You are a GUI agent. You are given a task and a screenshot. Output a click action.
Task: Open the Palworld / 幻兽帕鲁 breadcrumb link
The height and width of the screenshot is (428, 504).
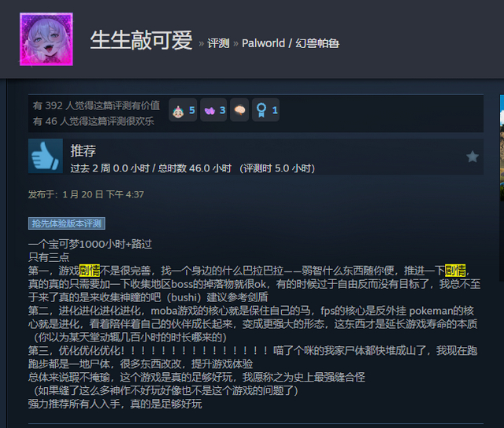coord(291,43)
